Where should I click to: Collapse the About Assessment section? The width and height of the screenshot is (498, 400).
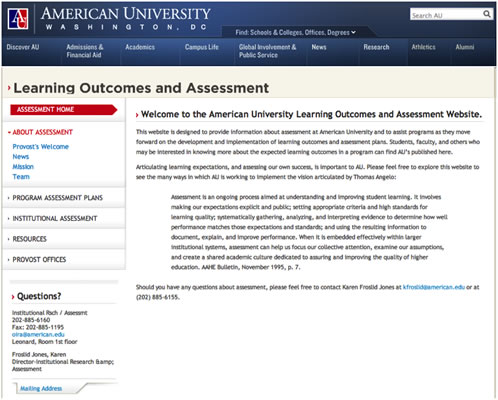click(x=42, y=132)
